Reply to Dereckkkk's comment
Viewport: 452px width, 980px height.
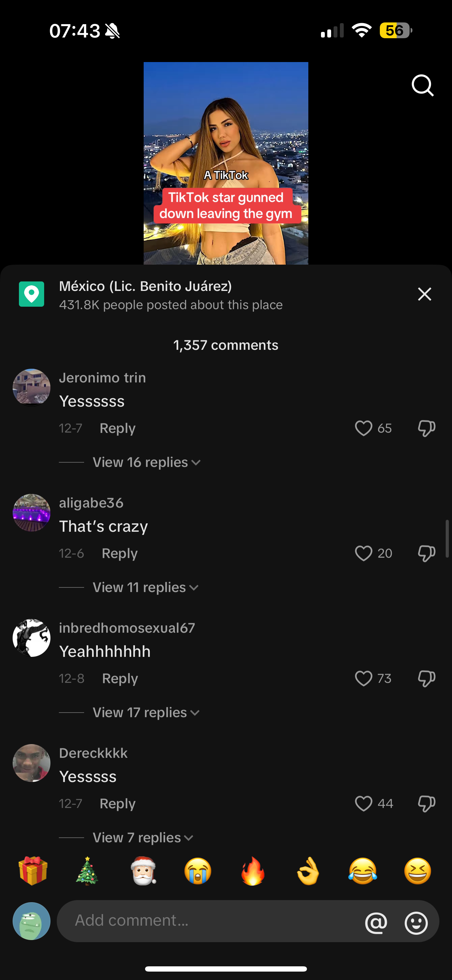118,803
